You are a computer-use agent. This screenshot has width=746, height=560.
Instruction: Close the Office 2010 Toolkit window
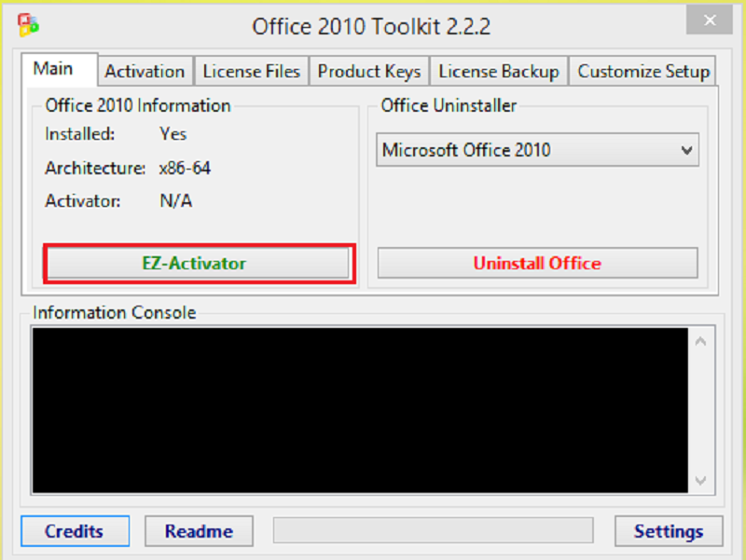[709, 20]
